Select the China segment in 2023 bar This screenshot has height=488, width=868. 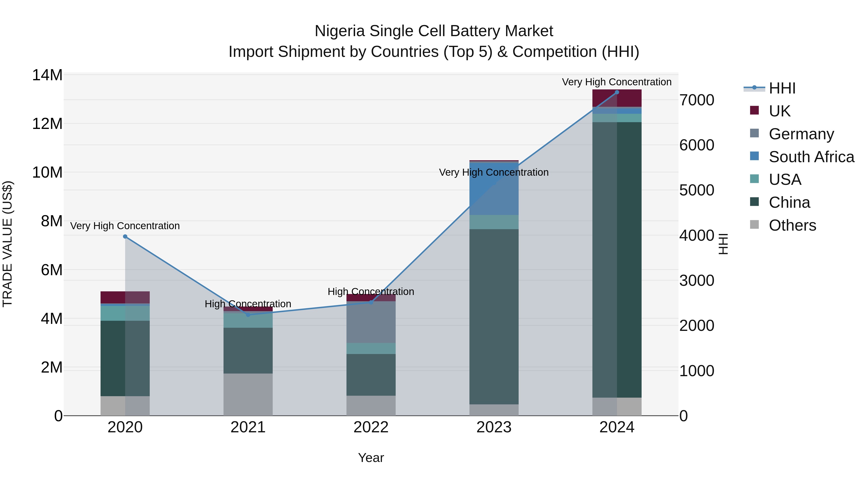tap(494, 317)
